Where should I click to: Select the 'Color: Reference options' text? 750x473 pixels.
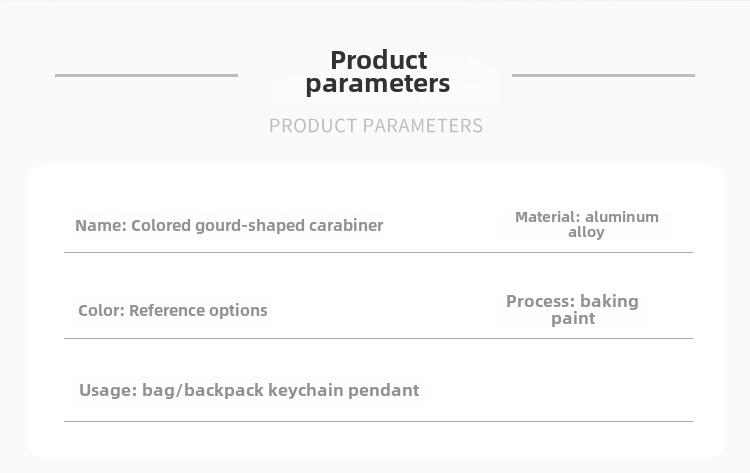click(x=173, y=310)
